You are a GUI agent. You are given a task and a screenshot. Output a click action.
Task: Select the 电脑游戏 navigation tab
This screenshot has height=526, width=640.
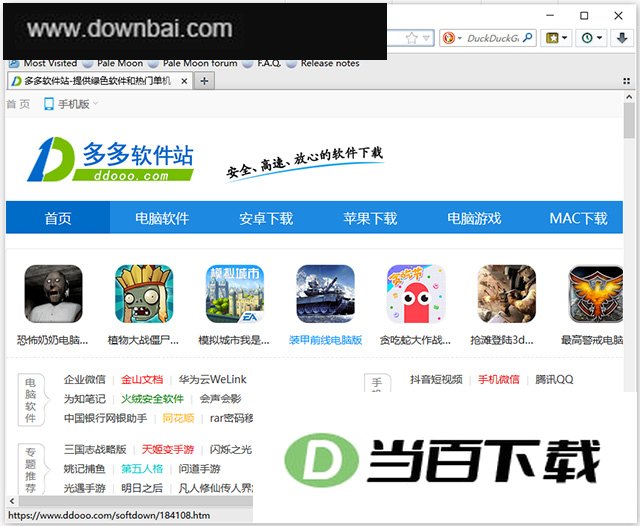(474, 218)
